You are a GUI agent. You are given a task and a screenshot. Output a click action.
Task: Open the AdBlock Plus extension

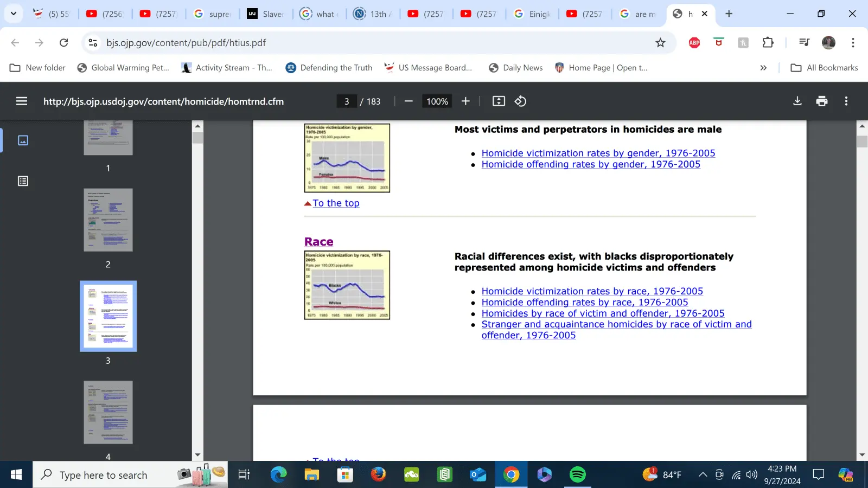point(694,43)
